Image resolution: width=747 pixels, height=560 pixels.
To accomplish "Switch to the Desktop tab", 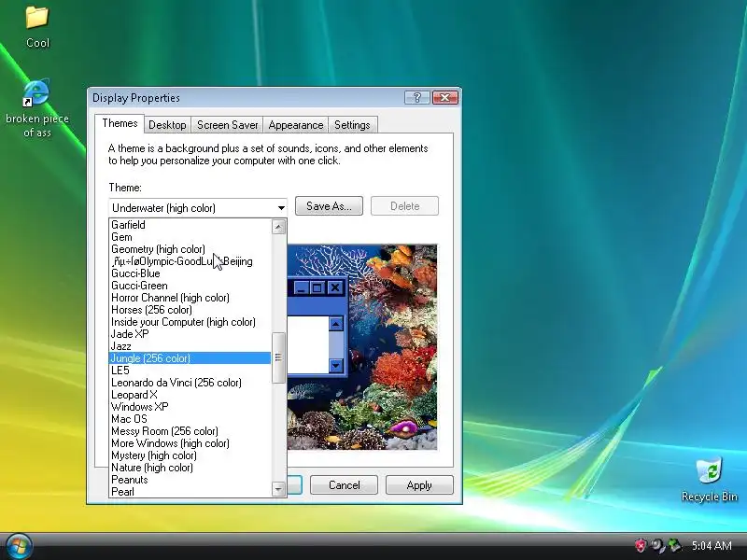I will (x=167, y=125).
